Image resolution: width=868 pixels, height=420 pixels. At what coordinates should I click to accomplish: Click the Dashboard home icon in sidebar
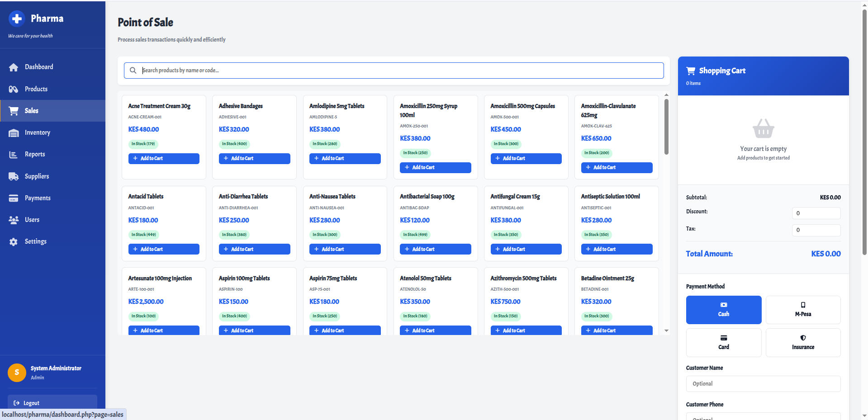[14, 67]
